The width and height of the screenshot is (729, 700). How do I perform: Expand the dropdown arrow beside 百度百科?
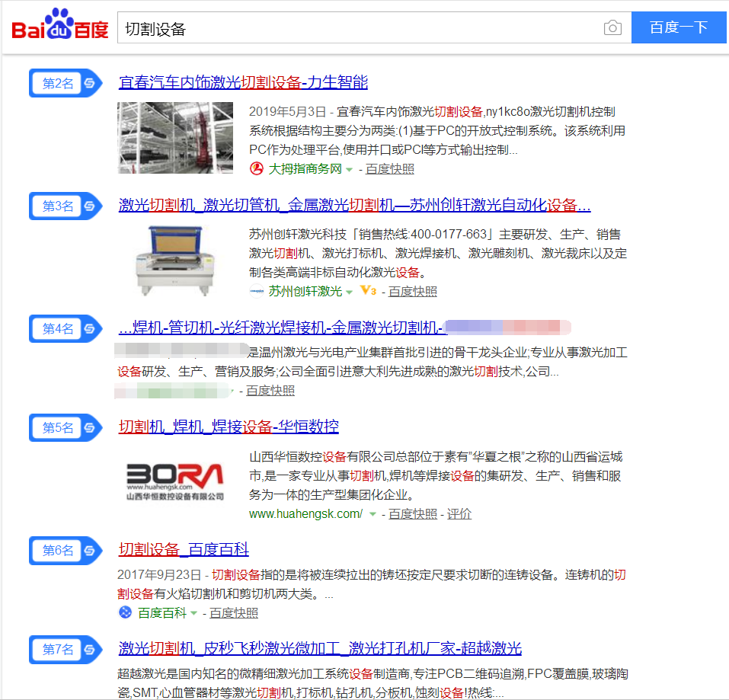pyautogui.click(x=194, y=613)
